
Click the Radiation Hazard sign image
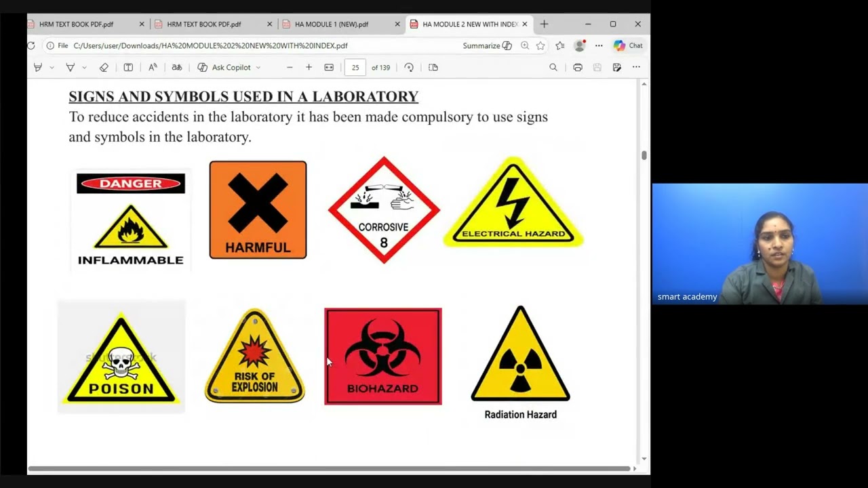click(x=520, y=363)
